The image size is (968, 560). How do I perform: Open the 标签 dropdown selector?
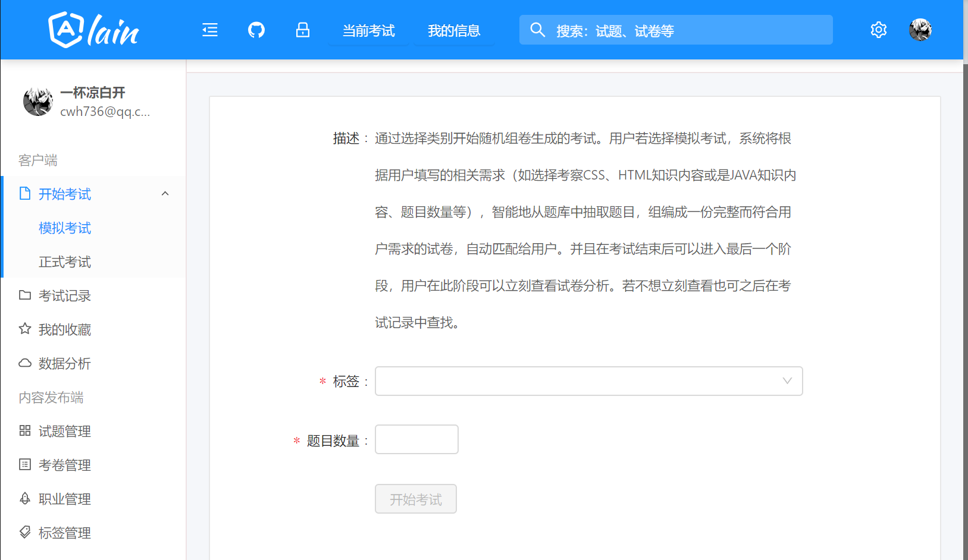577,381
